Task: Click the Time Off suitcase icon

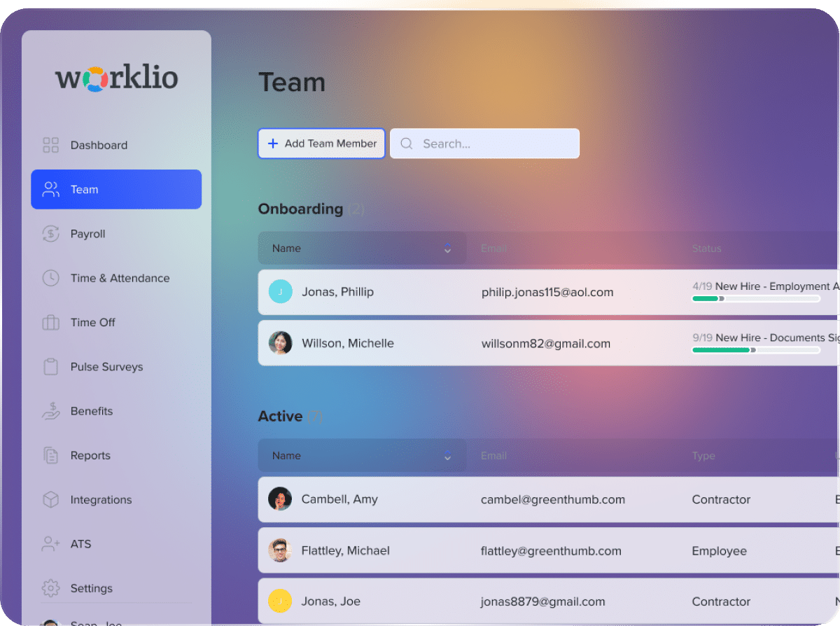Action: (50, 323)
